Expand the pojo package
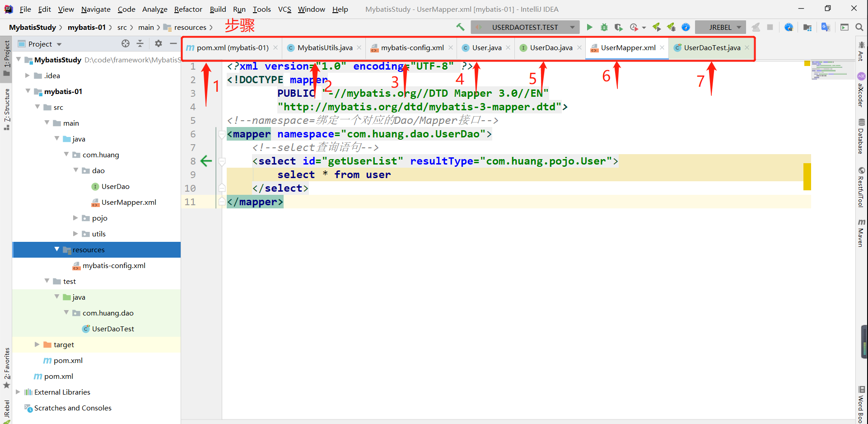868x424 pixels. tap(75, 218)
